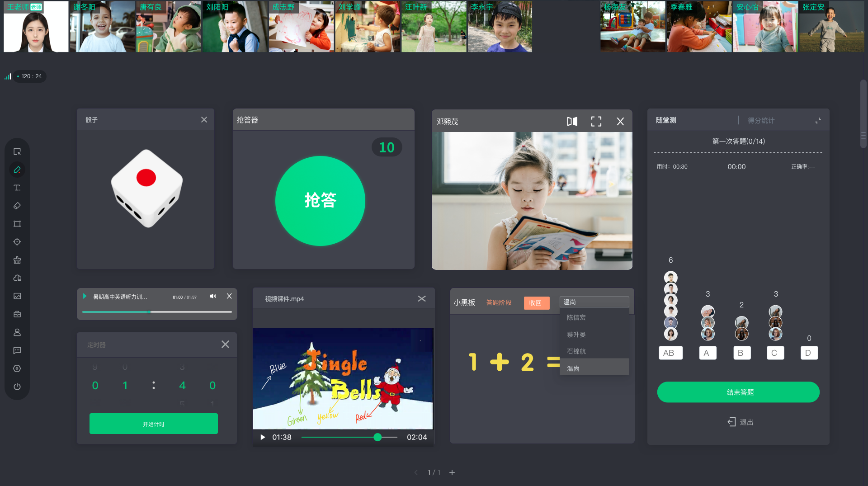Play the 视频课件.mp4 video

[x=263, y=437]
